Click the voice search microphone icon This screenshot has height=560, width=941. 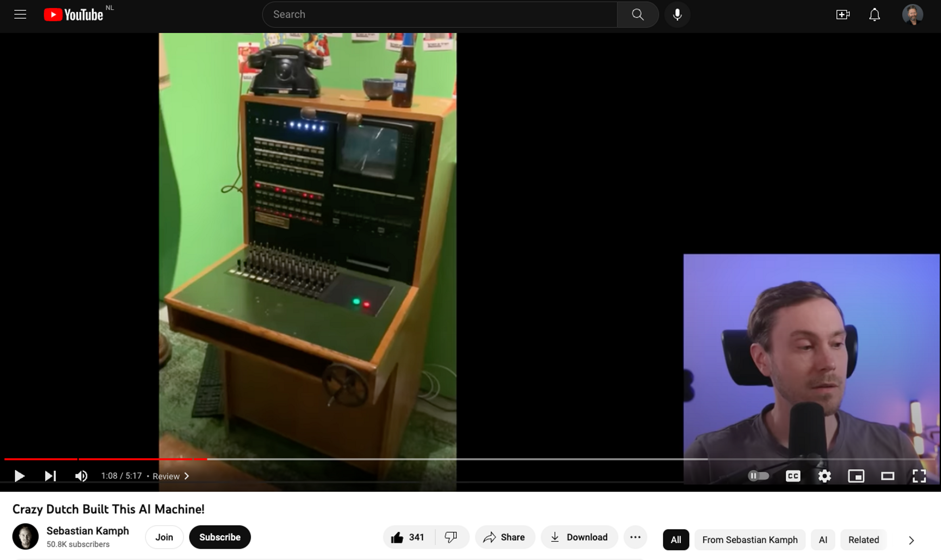click(x=677, y=15)
